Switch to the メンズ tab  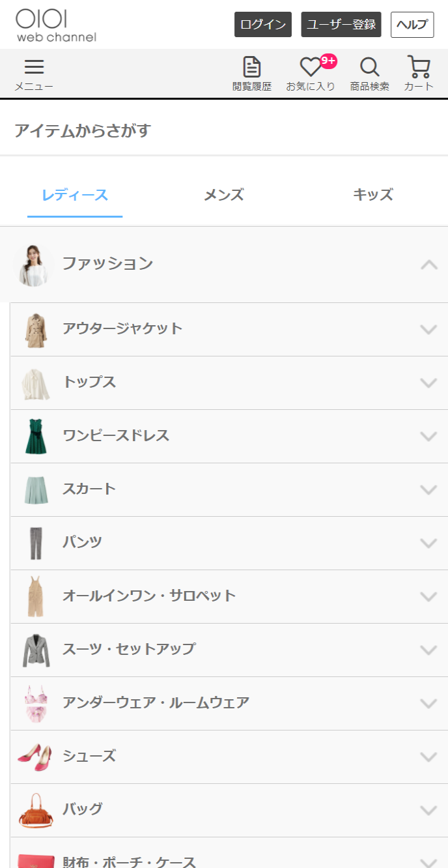click(x=224, y=195)
